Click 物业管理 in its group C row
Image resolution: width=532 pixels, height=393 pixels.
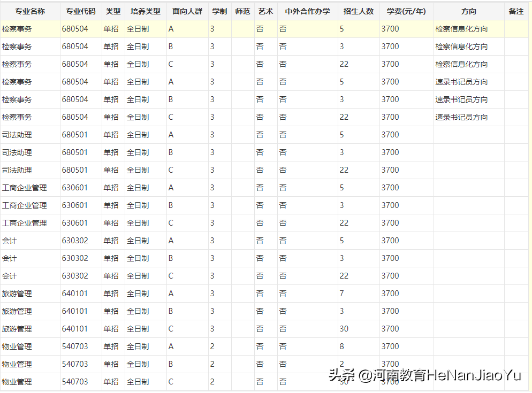coord(17,382)
